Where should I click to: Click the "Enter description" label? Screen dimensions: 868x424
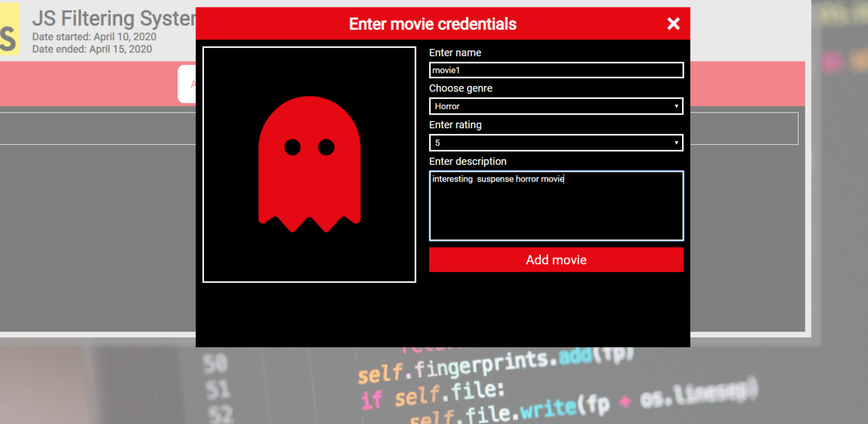(467, 162)
